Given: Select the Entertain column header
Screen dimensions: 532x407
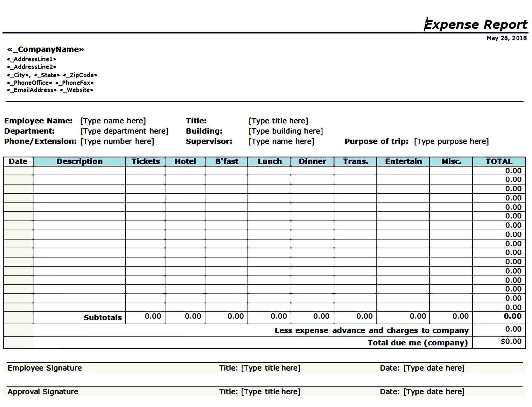Looking at the screenshot, I should click(403, 161).
